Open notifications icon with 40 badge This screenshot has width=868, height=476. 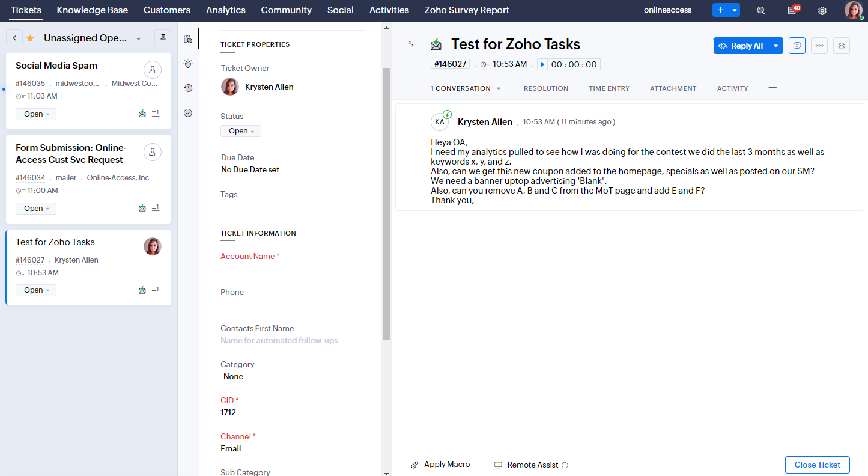click(792, 11)
